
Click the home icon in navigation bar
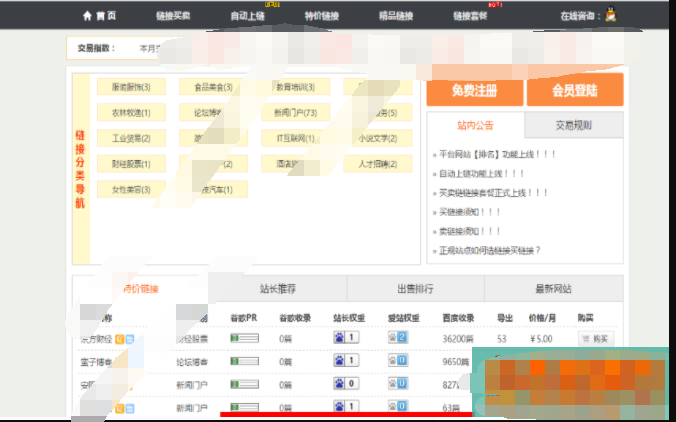tap(87, 16)
